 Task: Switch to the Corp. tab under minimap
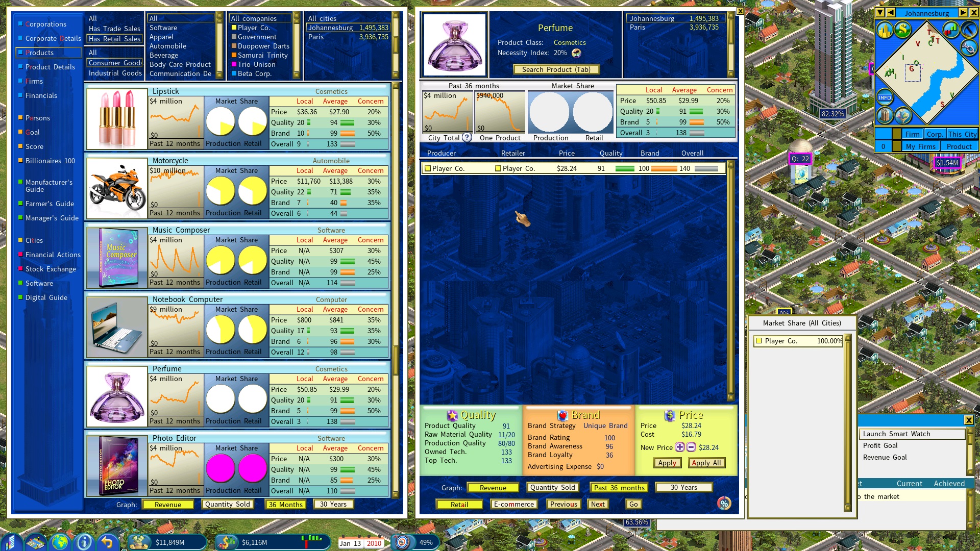(935, 134)
